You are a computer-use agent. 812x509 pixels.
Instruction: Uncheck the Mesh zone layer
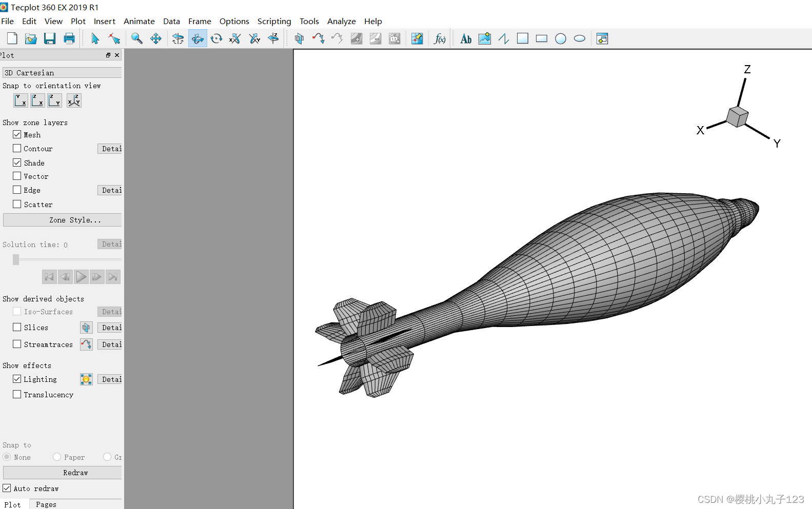click(x=17, y=134)
